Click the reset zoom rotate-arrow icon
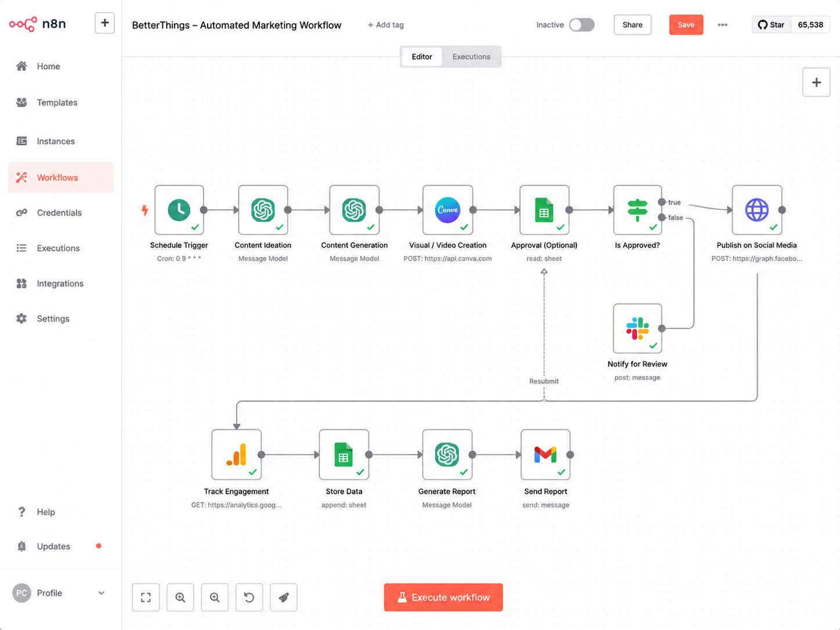 (x=249, y=598)
